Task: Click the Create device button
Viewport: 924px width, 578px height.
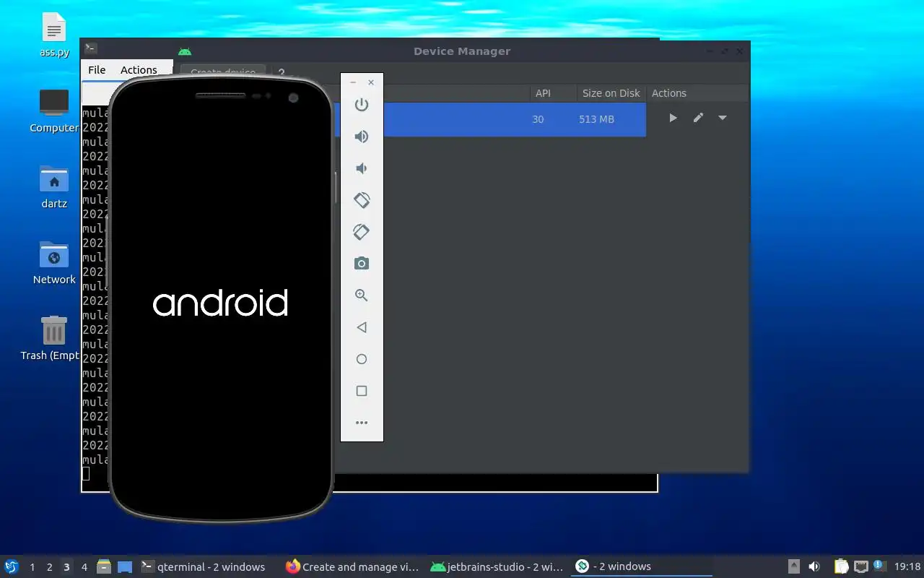Action: point(223,72)
